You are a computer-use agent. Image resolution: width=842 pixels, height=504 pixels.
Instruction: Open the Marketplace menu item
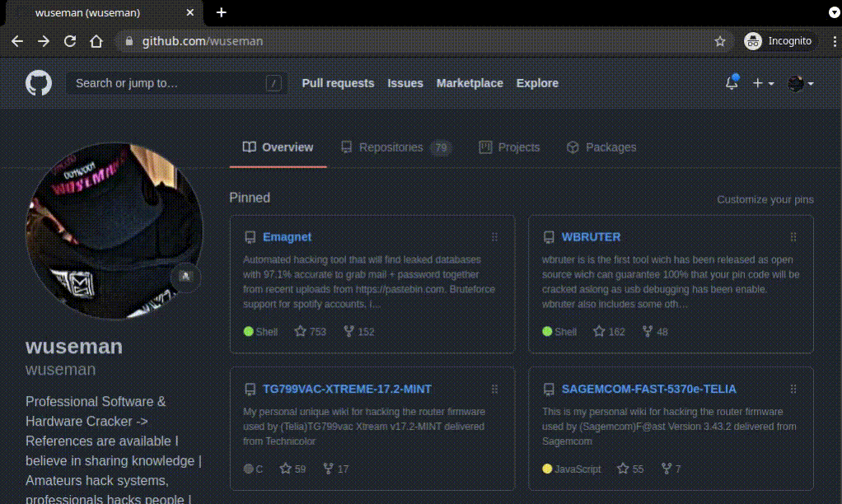click(470, 83)
